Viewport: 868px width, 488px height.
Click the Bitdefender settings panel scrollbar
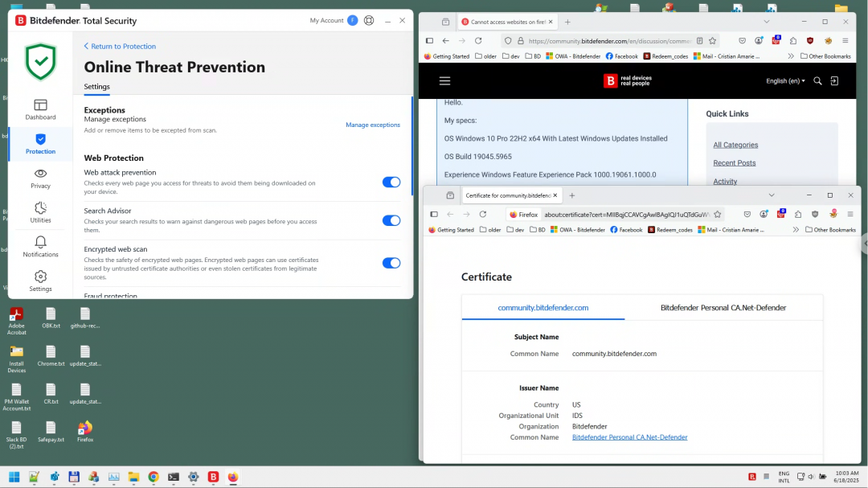coord(411,147)
